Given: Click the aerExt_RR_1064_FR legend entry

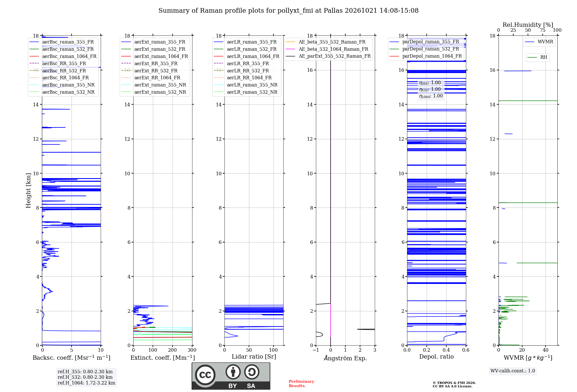Looking at the screenshot, I should pos(151,78).
